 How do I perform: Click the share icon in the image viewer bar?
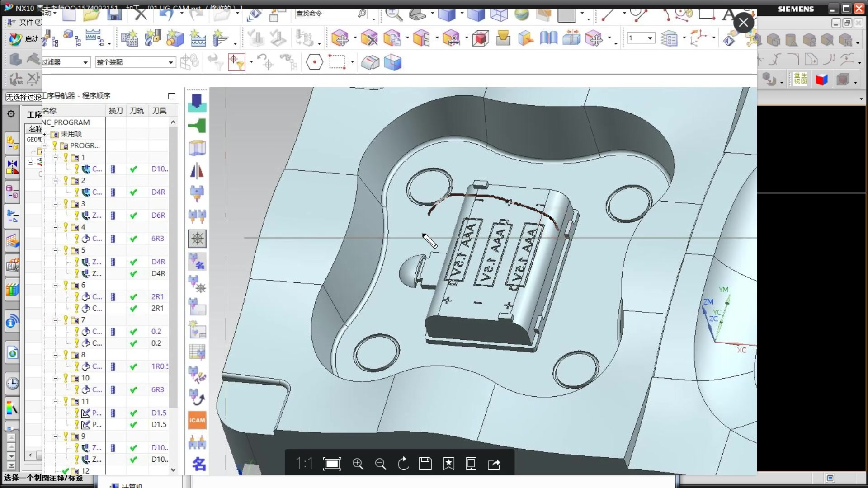click(494, 464)
